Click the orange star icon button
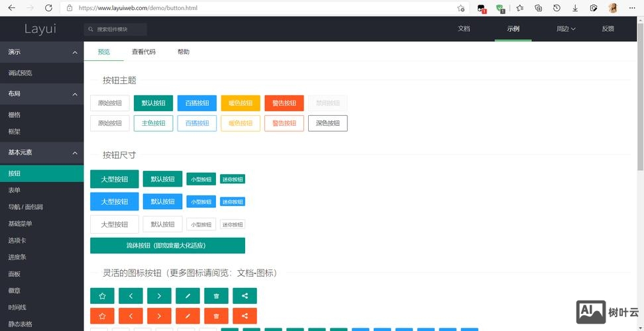The image size is (644, 331). click(x=102, y=316)
